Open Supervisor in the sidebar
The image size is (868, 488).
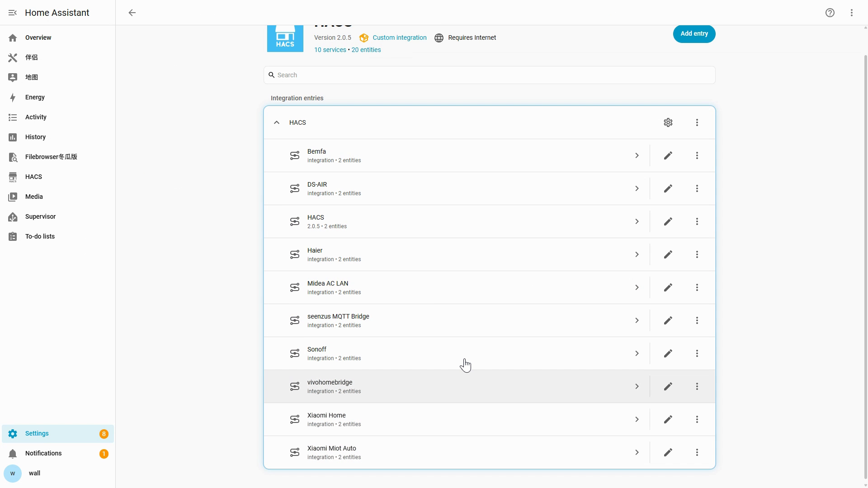(58, 216)
